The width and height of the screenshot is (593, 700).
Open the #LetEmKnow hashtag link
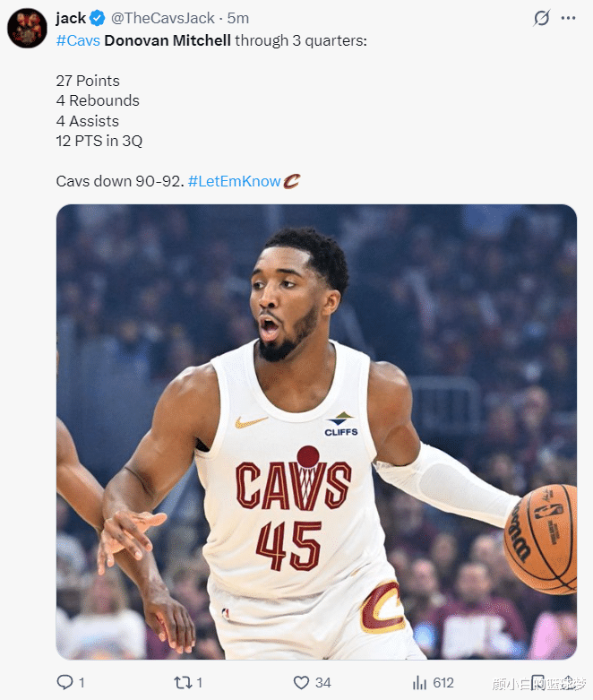234,181
